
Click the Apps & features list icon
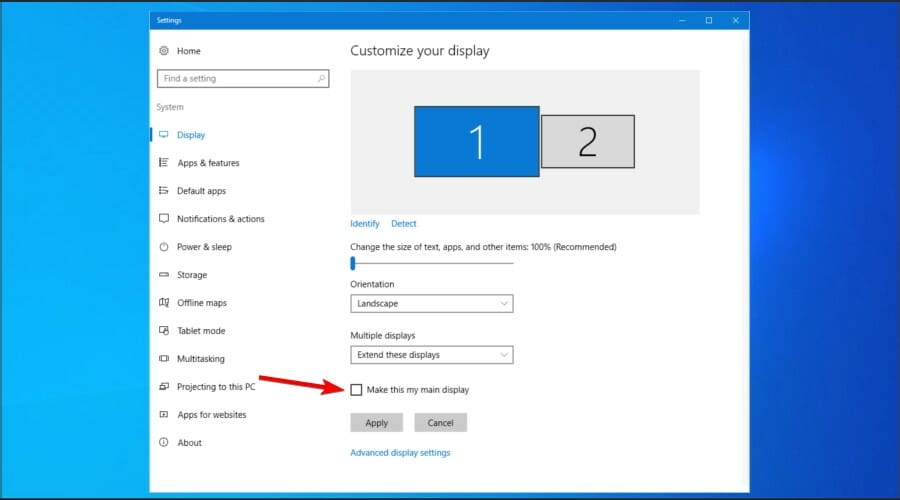click(x=164, y=162)
